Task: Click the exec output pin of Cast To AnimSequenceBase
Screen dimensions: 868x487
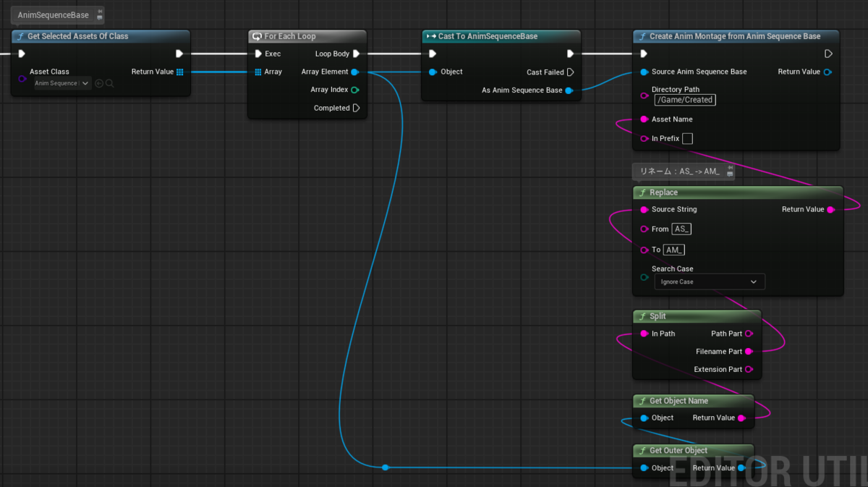Action: pyautogui.click(x=571, y=54)
